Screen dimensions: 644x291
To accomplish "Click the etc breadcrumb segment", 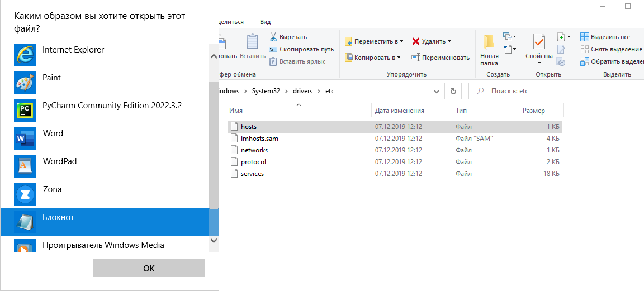I will tap(330, 91).
